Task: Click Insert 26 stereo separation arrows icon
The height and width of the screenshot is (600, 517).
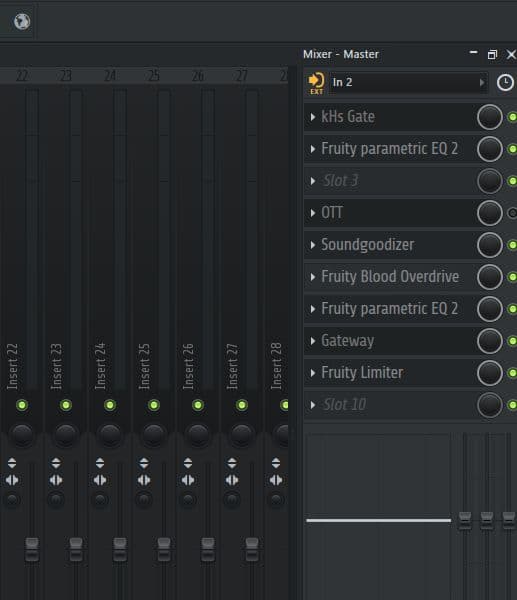Action: (188, 480)
